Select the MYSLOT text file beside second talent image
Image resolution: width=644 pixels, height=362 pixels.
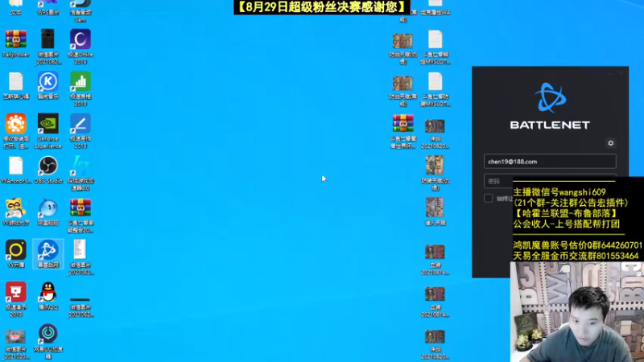coord(436,89)
